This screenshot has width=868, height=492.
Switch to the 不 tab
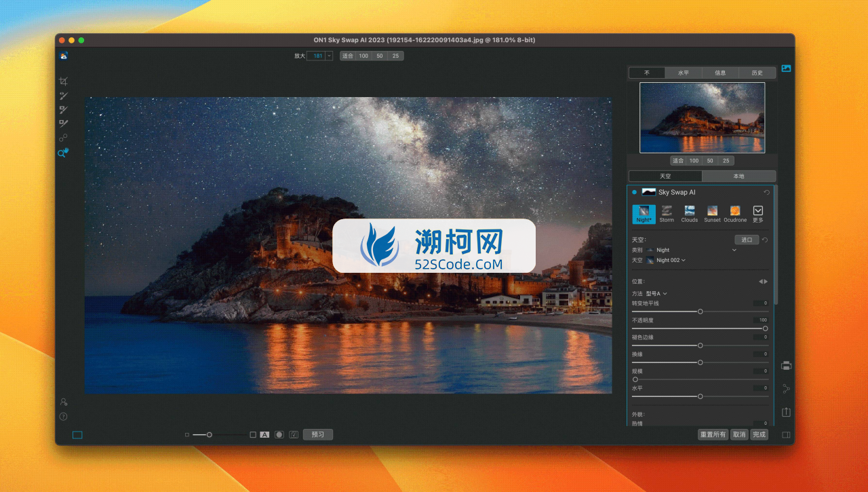647,73
